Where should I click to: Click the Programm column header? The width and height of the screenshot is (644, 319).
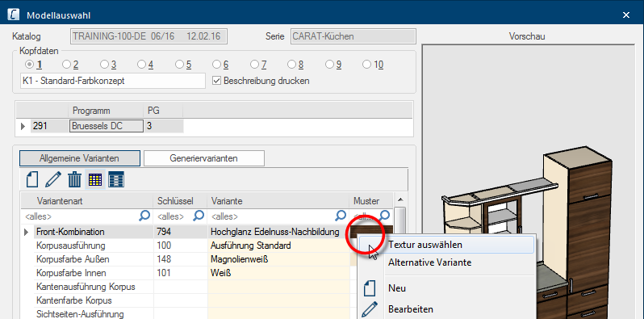[106, 111]
